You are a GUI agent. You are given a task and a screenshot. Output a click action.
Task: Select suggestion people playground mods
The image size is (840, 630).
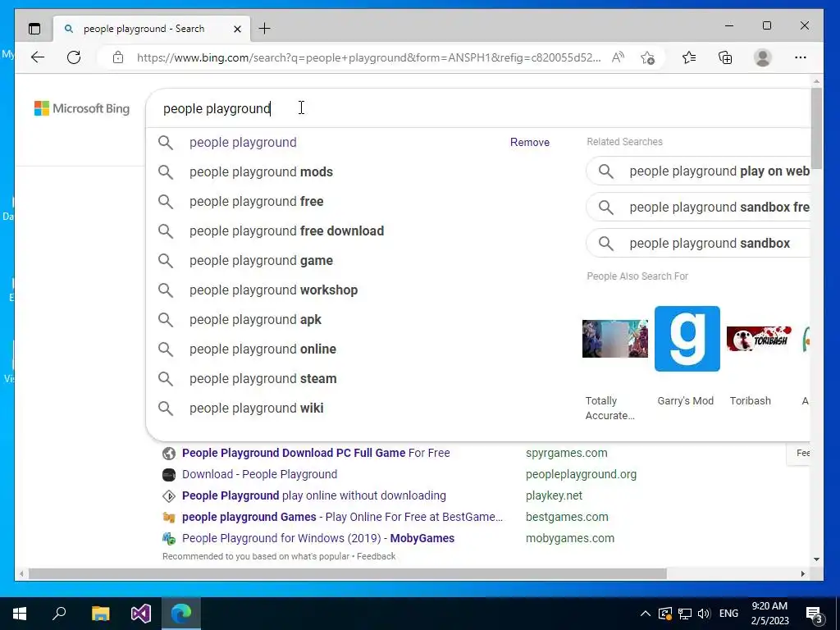pos(261,172)
